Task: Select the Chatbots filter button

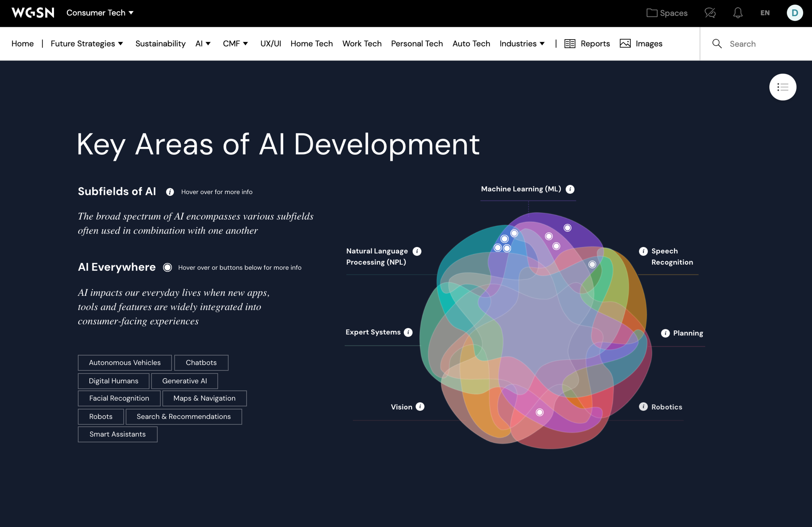Action: pyautogui.click(x=201, y=363)
